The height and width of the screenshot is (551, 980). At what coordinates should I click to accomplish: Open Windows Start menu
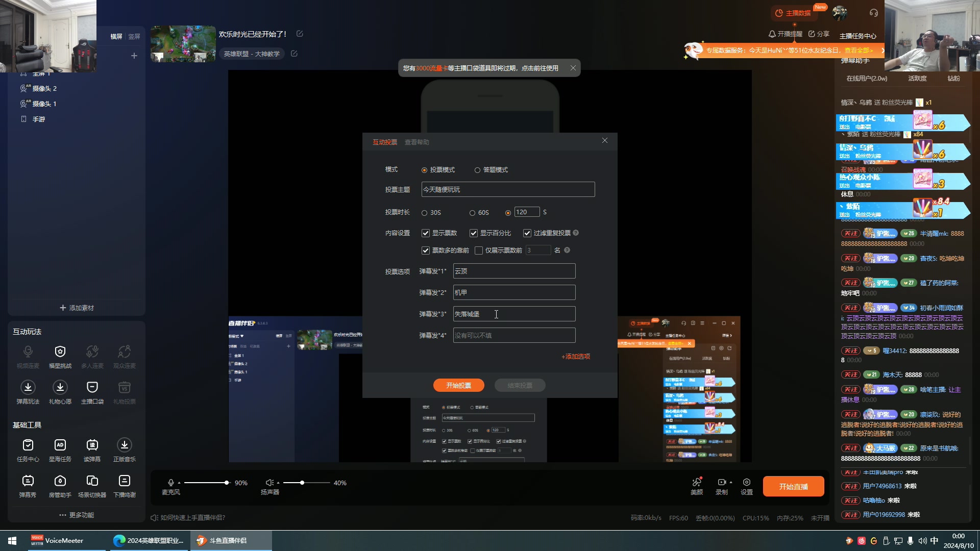[x=12, y=540]
